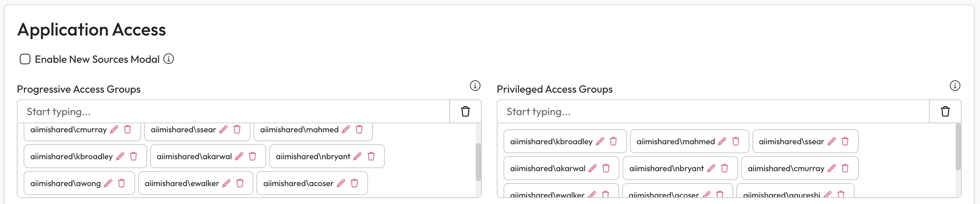Edit aiimishared\ssear in Privileged groups
980x204 pixels.
click(x=832, y=142)
